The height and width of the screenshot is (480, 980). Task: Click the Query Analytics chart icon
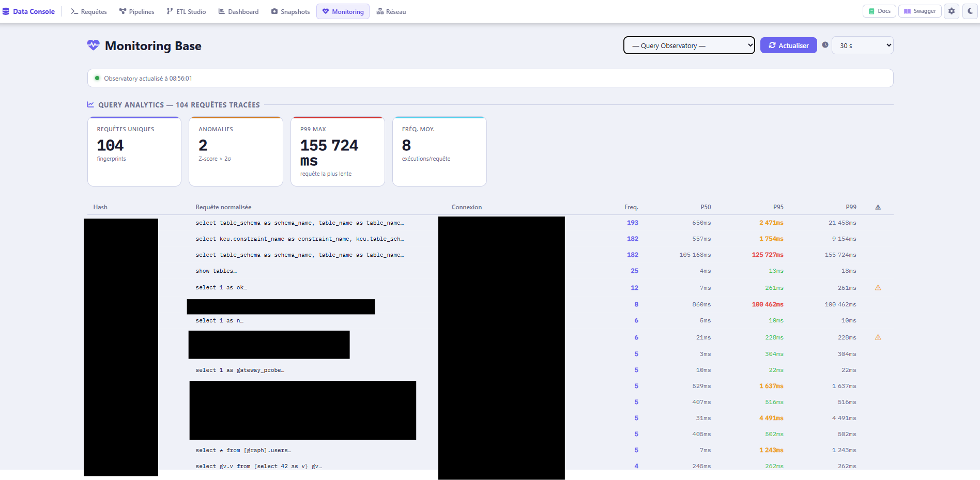click(90, 104)
